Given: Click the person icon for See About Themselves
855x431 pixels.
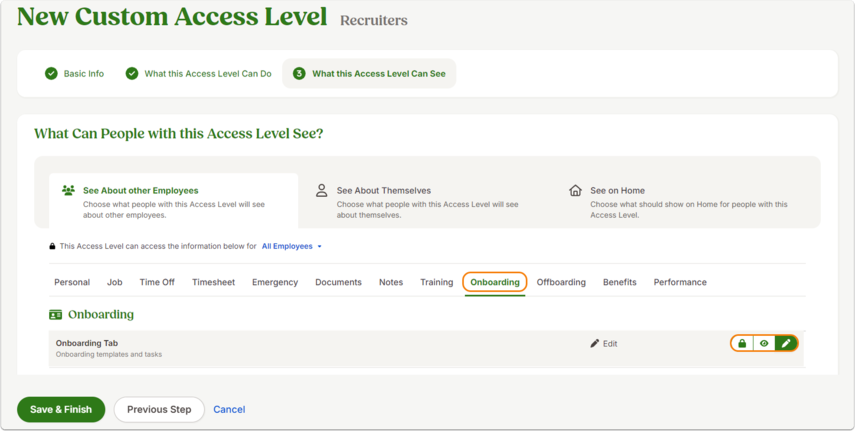Looking at the screenshot, I should (x=322, y=190).
